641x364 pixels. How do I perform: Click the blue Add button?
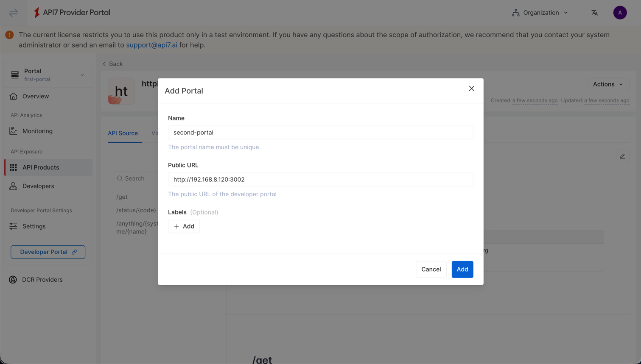pyautogui.click(x=462, y=270)
